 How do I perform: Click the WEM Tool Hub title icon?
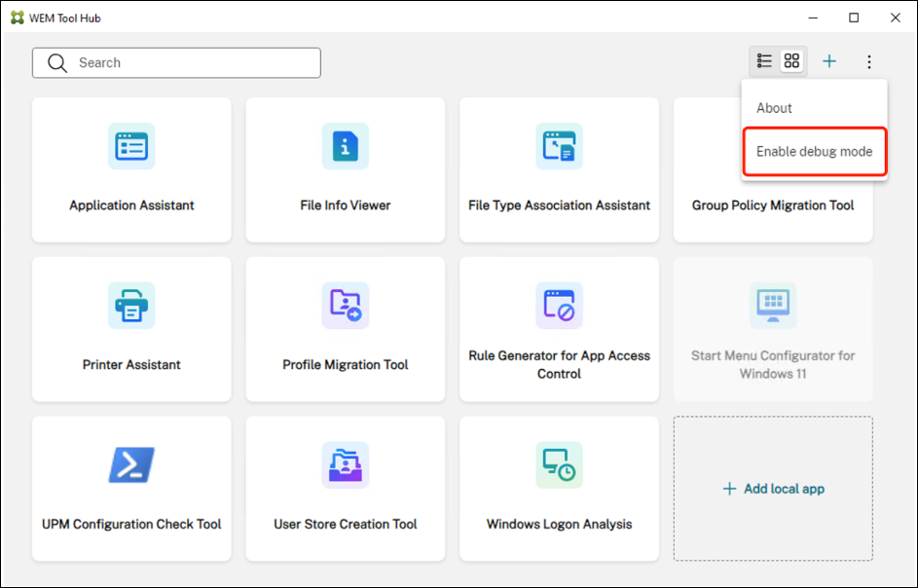click(18, 18)
